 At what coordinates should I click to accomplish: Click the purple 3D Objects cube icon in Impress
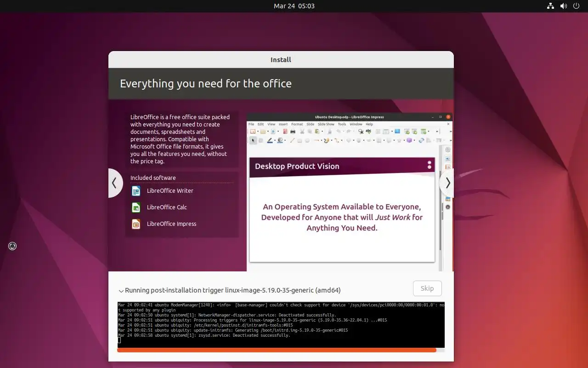tap(409, 140)
